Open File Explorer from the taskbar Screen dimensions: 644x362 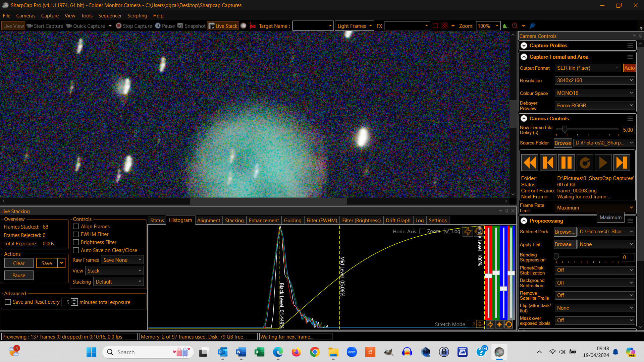(333, 352)
